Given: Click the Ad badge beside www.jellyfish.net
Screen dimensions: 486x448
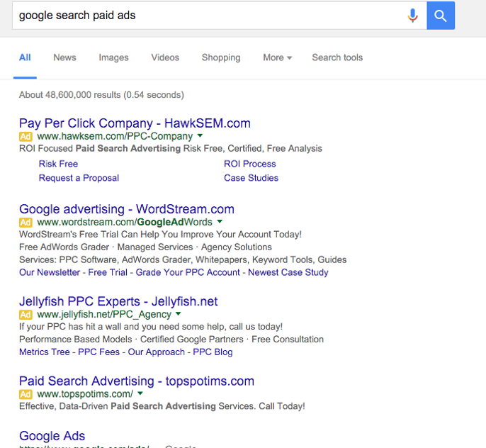Looking at the screenshot, I should pos(26,314).
